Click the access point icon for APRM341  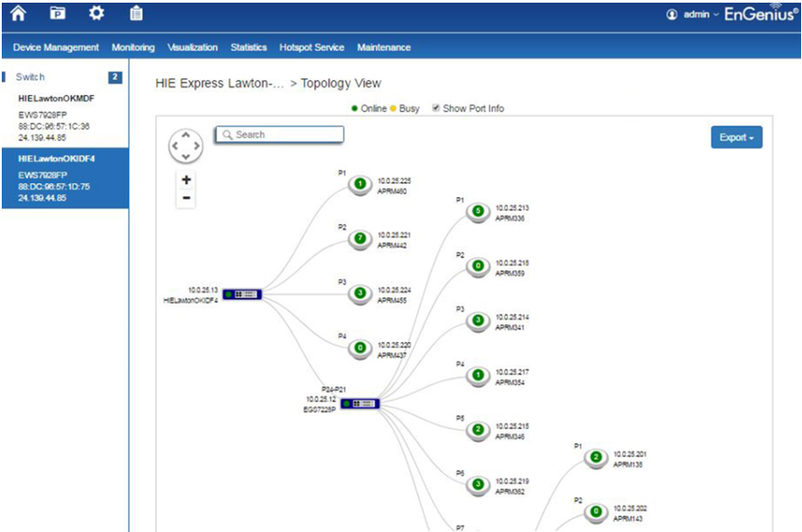pyautogui.click(x=478, y=321)
